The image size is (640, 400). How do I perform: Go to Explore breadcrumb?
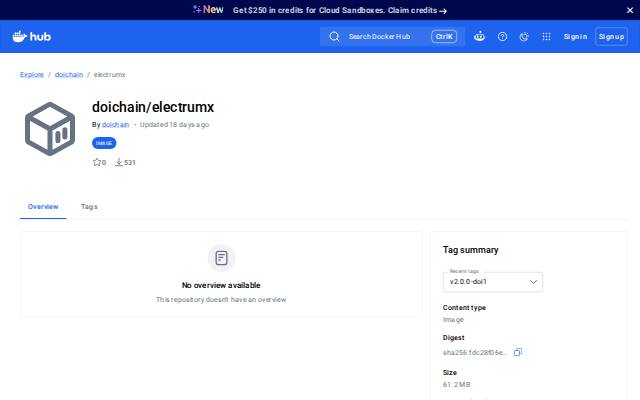point(32,75)
